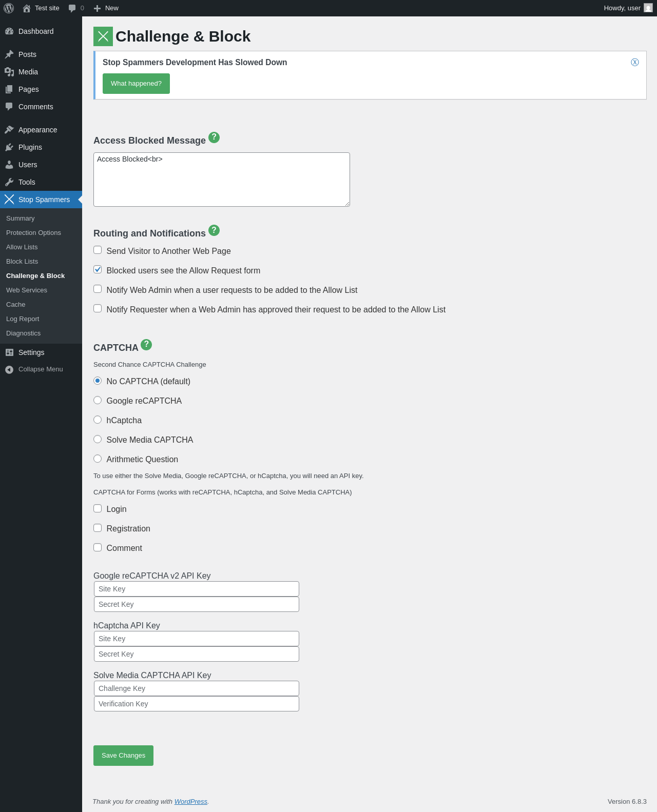Image resolution: width=657 pixels, height=812 pixels.
Task: Open help icon next to Routing and Notifications
Action: (214, 230)
